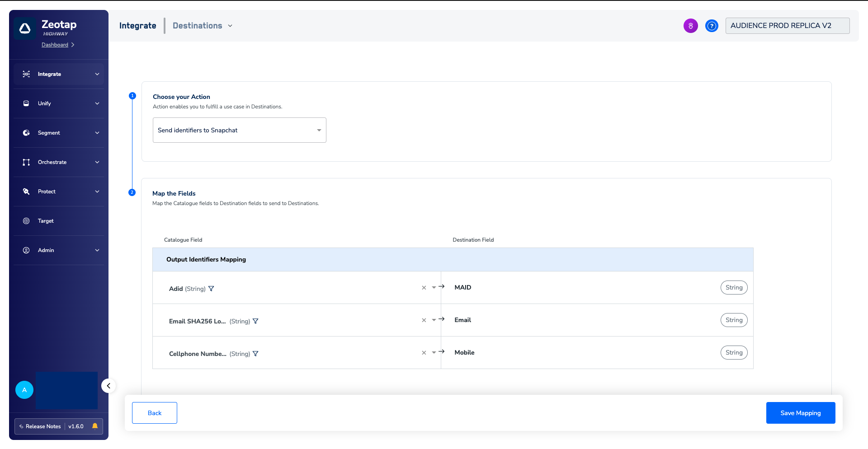Click the Segment sidebar icon
Image resolution: width=868 pixels, height=449 pixels.
pos(26,133)
